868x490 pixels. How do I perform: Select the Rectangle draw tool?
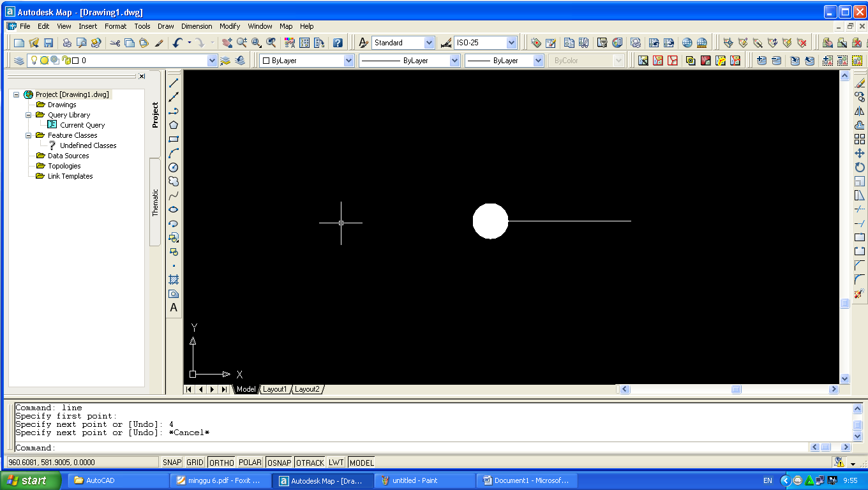click(174, 139)
